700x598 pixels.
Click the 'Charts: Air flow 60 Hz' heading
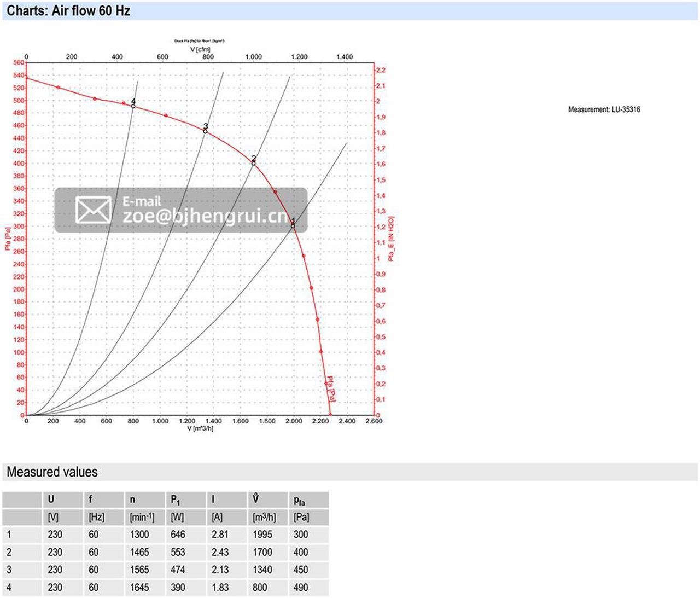click(68, 11)
